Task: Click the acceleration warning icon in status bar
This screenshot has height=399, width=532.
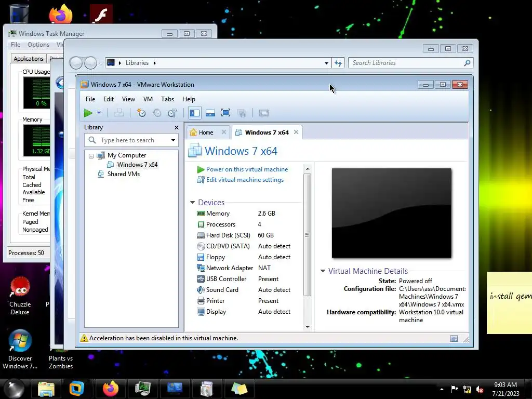Action: (84, 338)
